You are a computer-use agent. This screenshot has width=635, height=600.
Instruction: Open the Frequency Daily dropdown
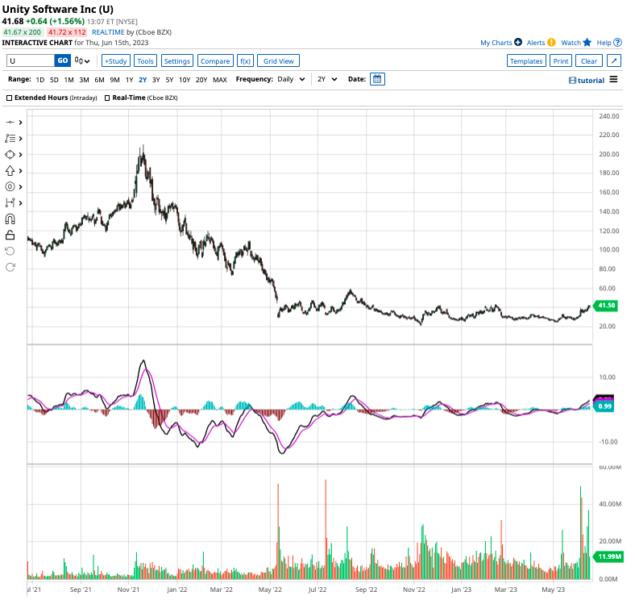291,79
